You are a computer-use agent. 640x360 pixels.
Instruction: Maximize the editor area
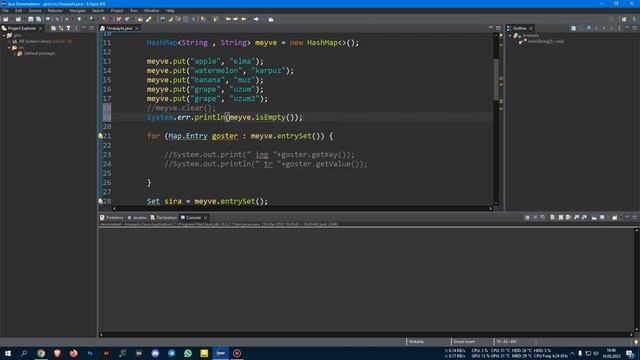498,28
